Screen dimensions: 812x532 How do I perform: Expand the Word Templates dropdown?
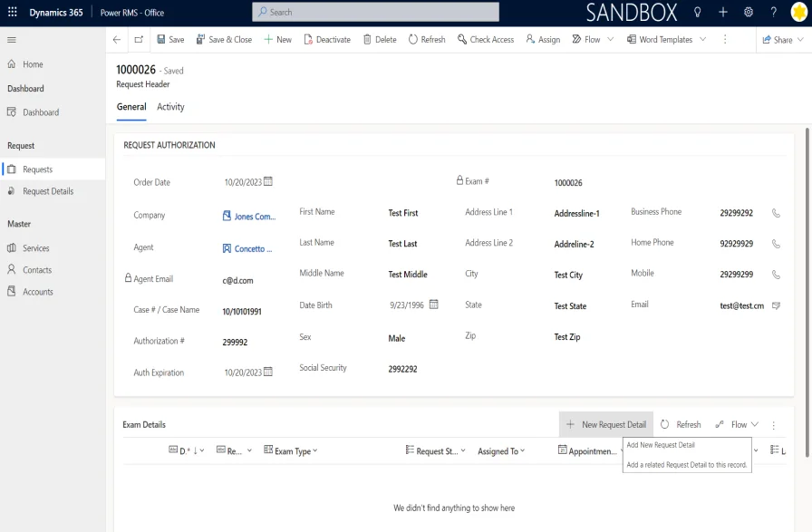point(701,40)
